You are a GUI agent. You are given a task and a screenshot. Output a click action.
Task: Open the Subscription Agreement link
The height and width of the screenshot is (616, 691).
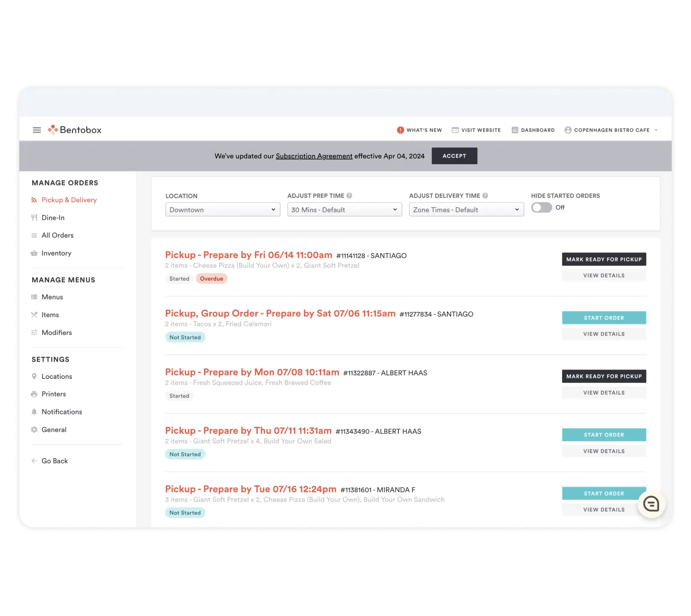(x=314, y=156)
